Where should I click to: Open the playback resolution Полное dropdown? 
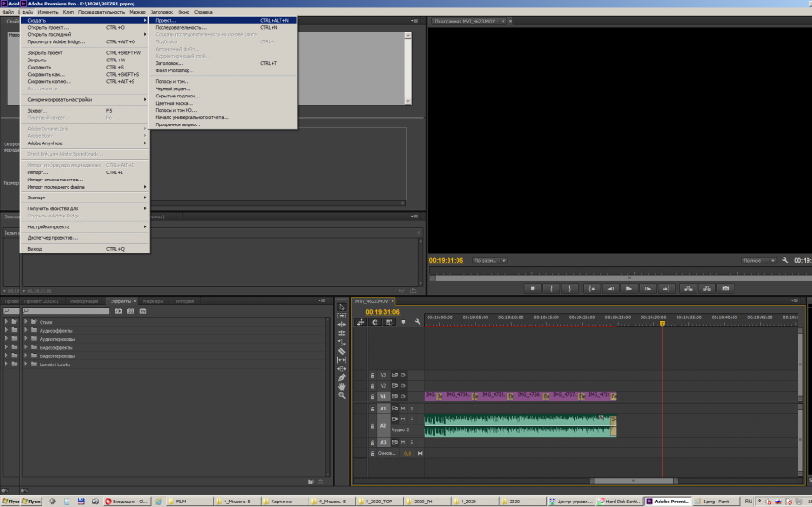pos(758,261)
